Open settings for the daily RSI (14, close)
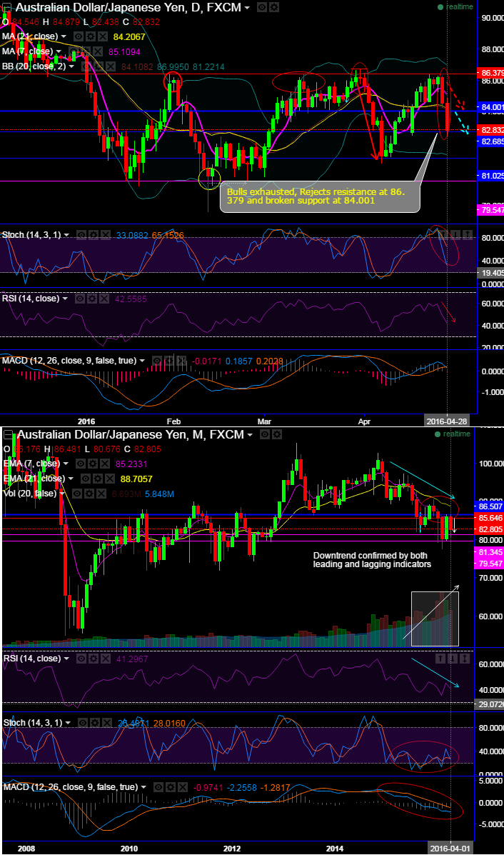The width and height of the screenshot is (504, 855). point(91,299)
